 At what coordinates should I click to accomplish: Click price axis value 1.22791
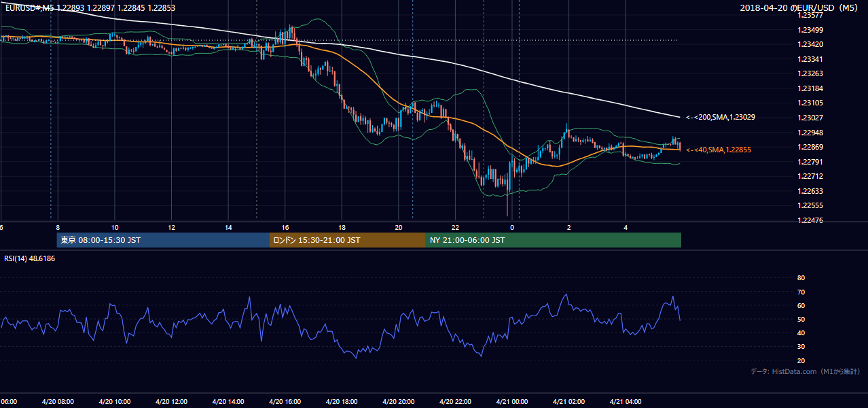tap(811, 162)
